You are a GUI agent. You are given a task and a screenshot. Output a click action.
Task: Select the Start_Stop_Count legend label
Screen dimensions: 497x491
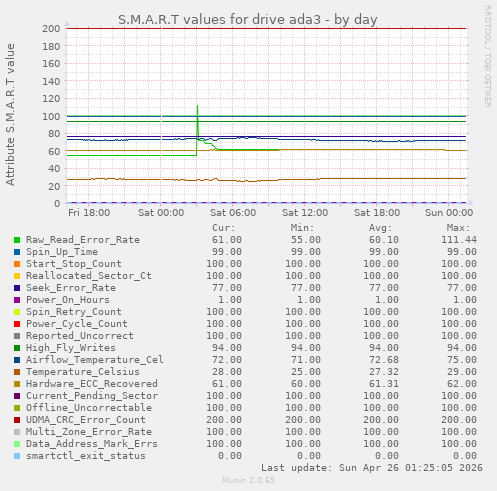coord(74,264)
